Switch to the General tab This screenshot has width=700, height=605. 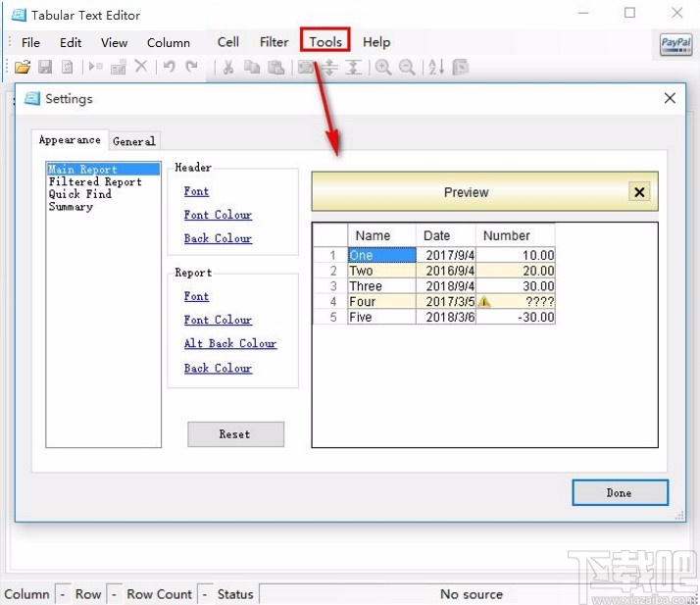(x=134, y=141)
